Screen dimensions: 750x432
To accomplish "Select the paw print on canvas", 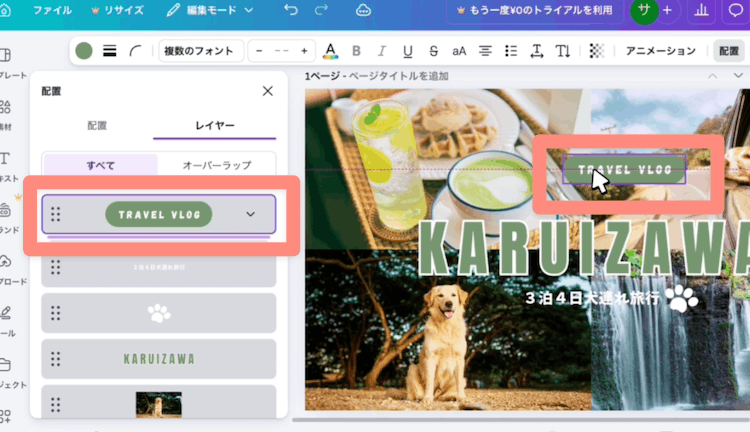I will pyautogui.click(x=682, y=298).
